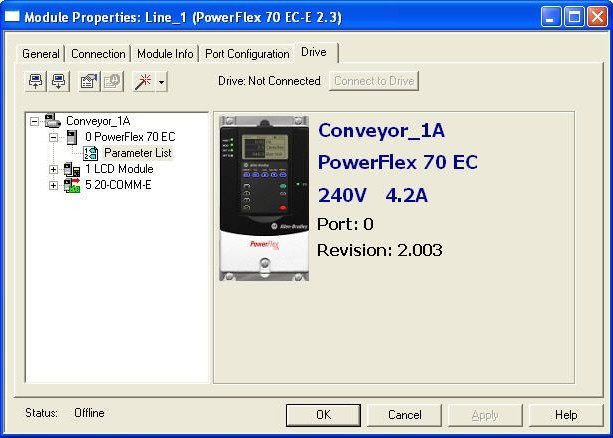The height and width of the screenshot is (438, 613).
Task: Collapse the Conveyor_1A tree node
Action: [x=35, y=121]
